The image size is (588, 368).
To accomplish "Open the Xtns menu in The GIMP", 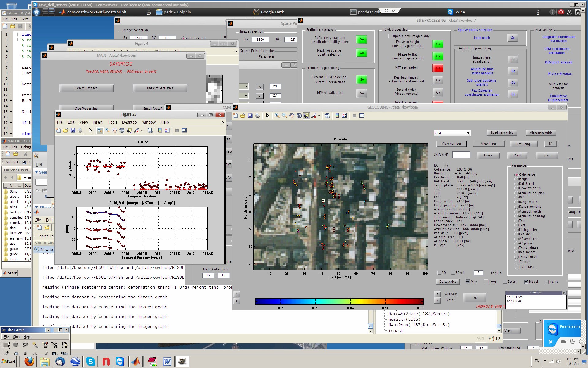I will click(16, 337).
